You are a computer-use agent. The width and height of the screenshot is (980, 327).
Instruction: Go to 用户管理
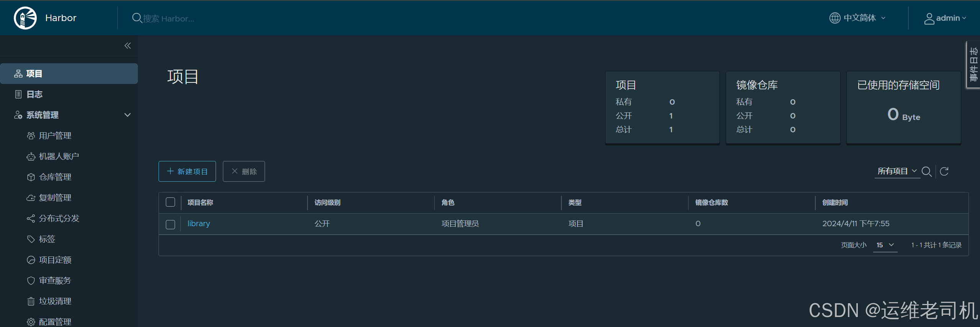55,136
